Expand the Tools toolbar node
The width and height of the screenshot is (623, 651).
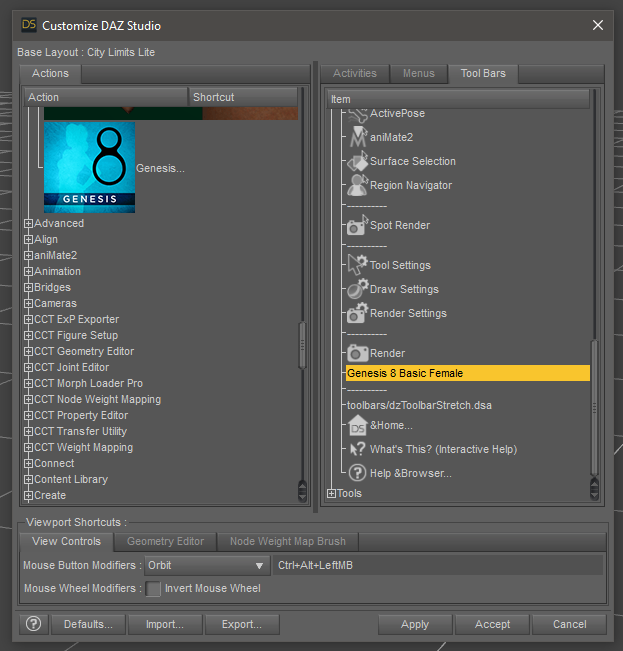(331, 493)
